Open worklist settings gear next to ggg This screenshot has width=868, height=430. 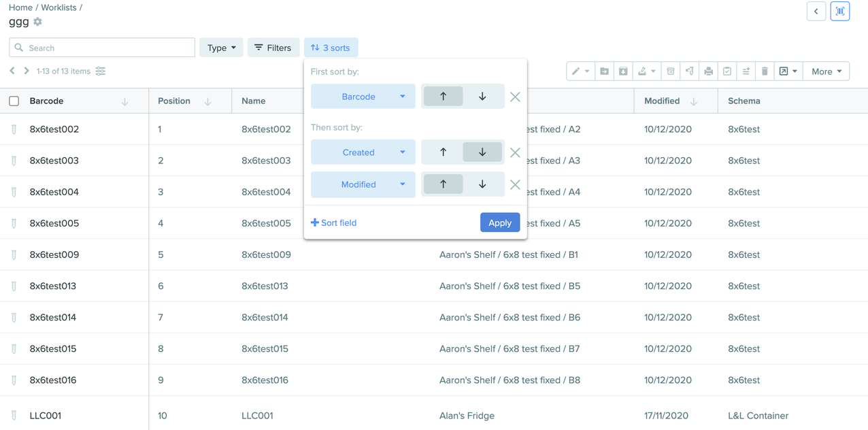[x=38, y=22]
